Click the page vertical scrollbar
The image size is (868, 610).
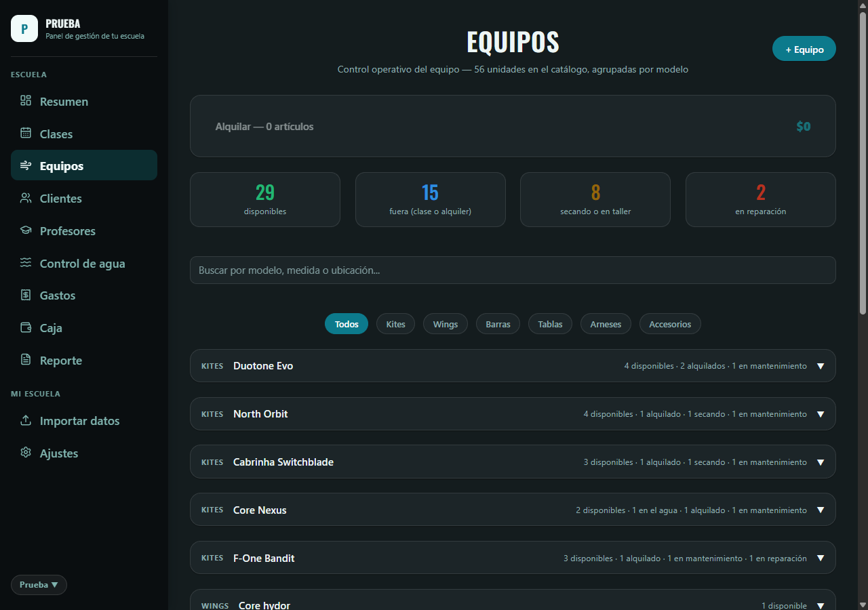[863, 163]
